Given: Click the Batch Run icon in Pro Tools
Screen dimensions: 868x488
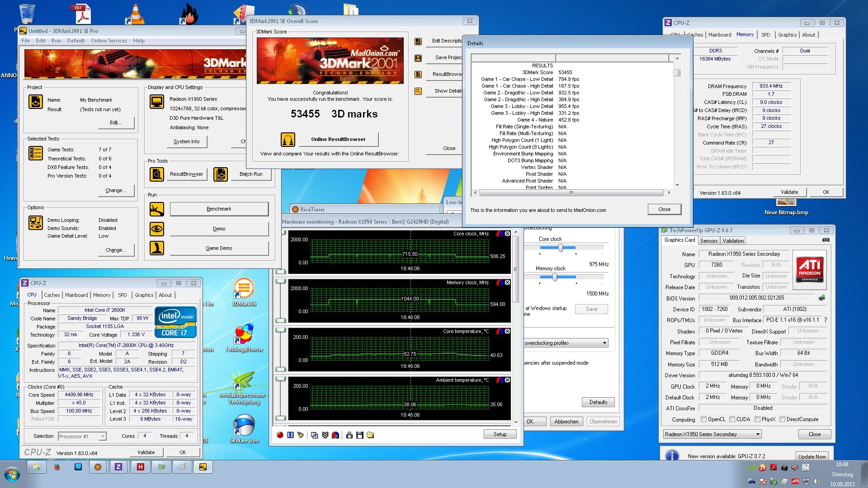Looking at the screenshot, I should [x=221, y=174].
